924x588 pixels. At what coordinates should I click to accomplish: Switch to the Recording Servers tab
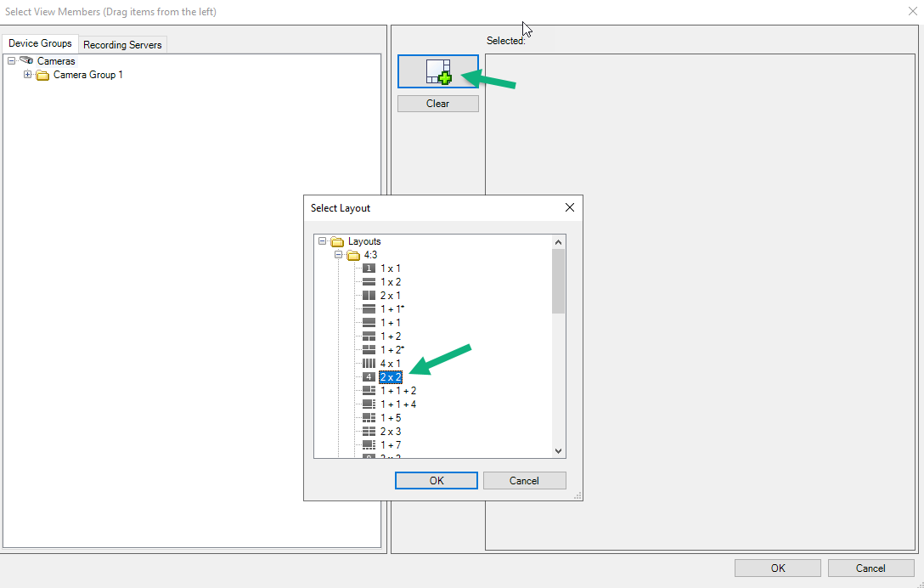[122, 43]
